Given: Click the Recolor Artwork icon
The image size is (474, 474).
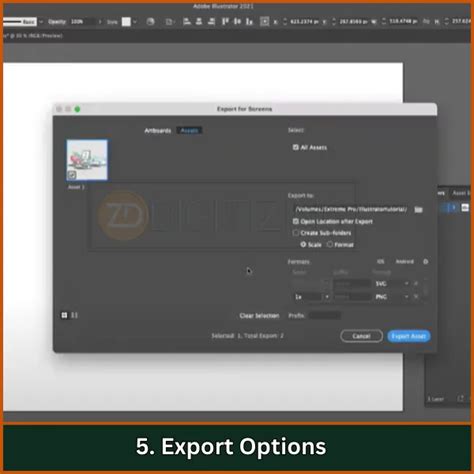Looking at the screenshot, I should pyautogui.click(x=151, y=22).
